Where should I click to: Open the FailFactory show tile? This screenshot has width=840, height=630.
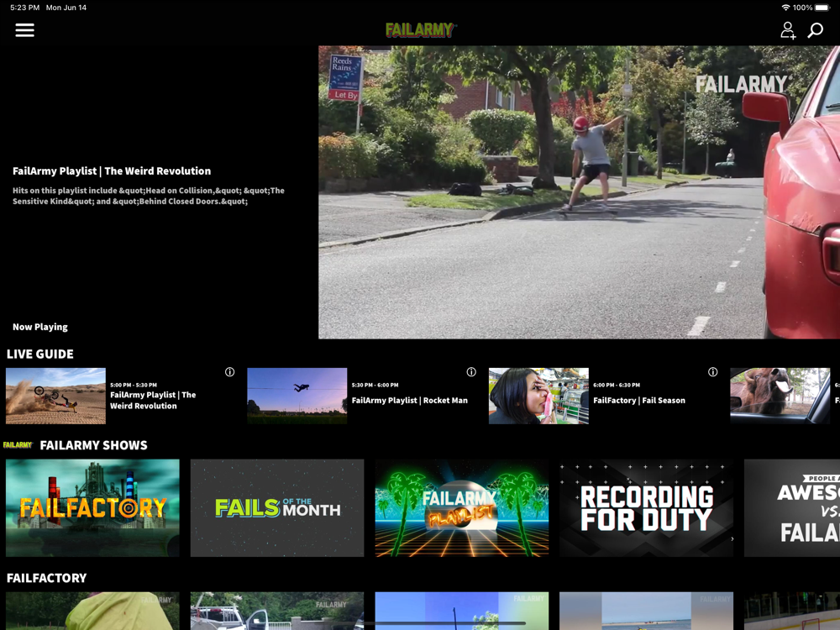pyautogui.click(x=92, y=508)
